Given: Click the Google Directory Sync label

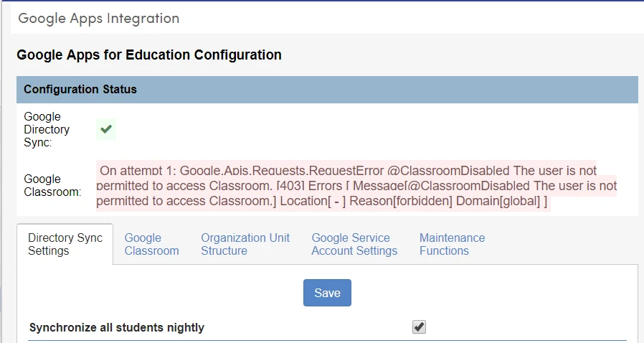Looking at the screenshot, I should tap(47, 129).
